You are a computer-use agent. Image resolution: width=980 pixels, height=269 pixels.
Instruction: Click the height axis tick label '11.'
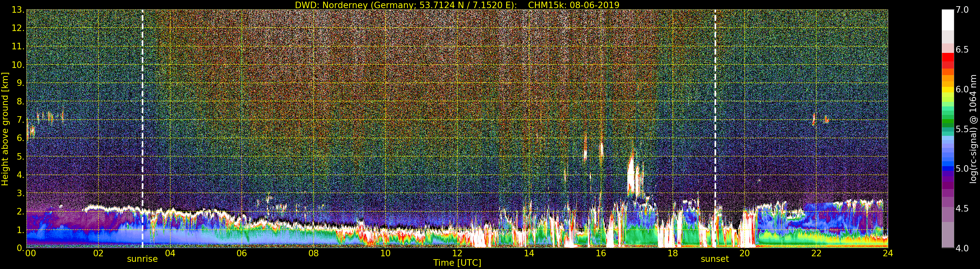point(18,46)
